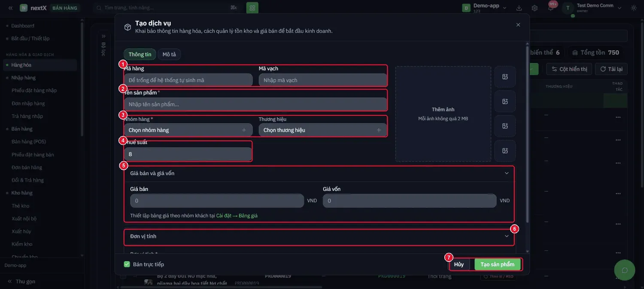Open the Demo-app workspace switcher
This screenshot has width=644, height=289.
point(484,8)
